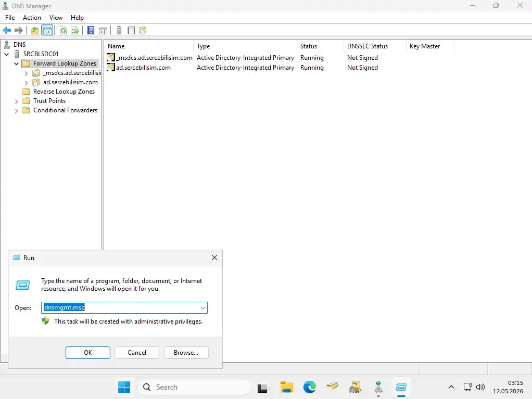The width and height of the screenshot is (532, 399).
Task: Open the volume speaker tray icon
Action: [x=480, y=387]
